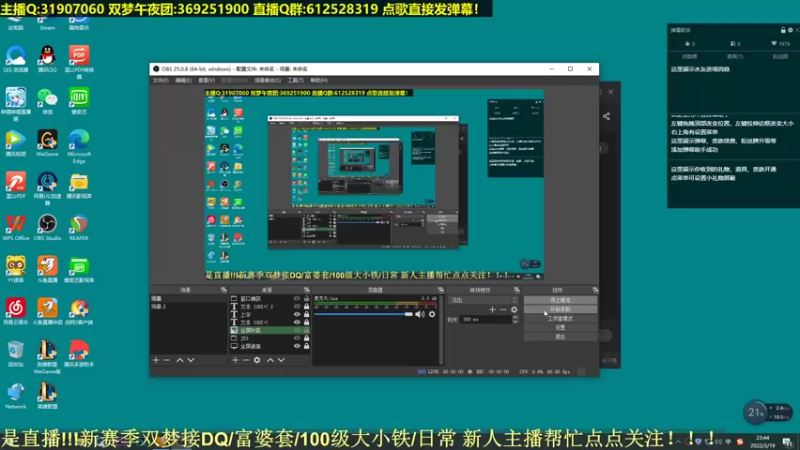This screenshot has width=800, height=450.
Task: Open the 场景集合(S) menu in OBS
Action: [268, 81]
